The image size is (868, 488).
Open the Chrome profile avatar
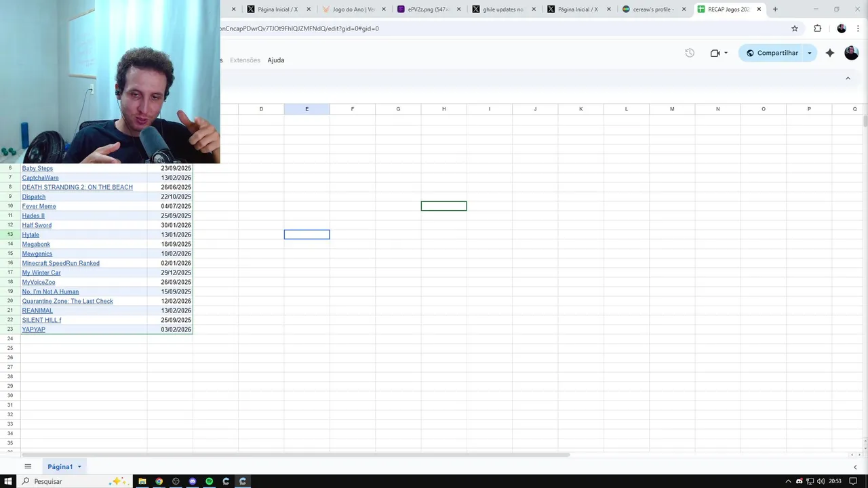[x=842, y=28]
